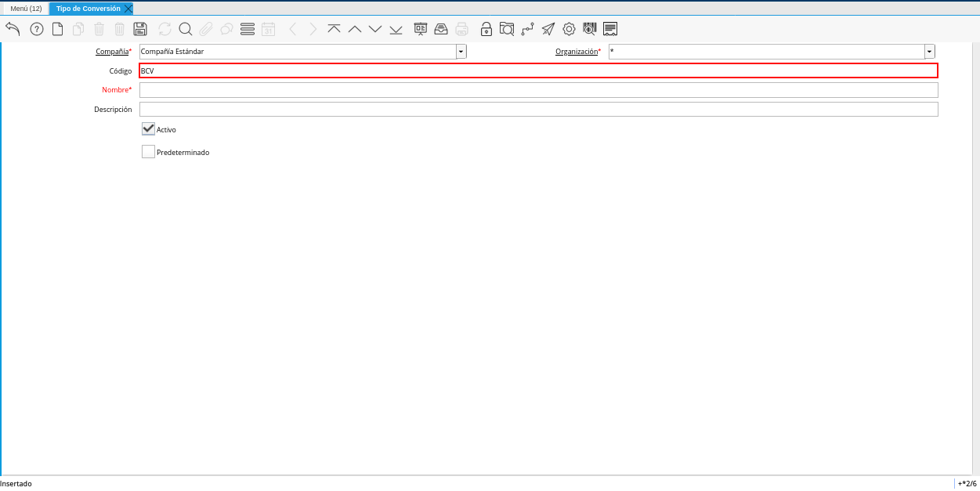980x491 pixels.
Task: Open the gear process icon
Action: pos(569,29)
